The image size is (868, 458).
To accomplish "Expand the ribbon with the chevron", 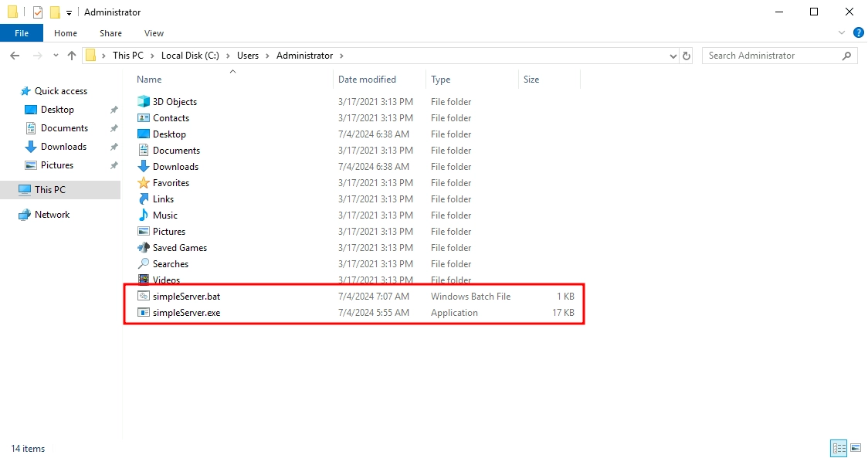I will coord(843,33).
